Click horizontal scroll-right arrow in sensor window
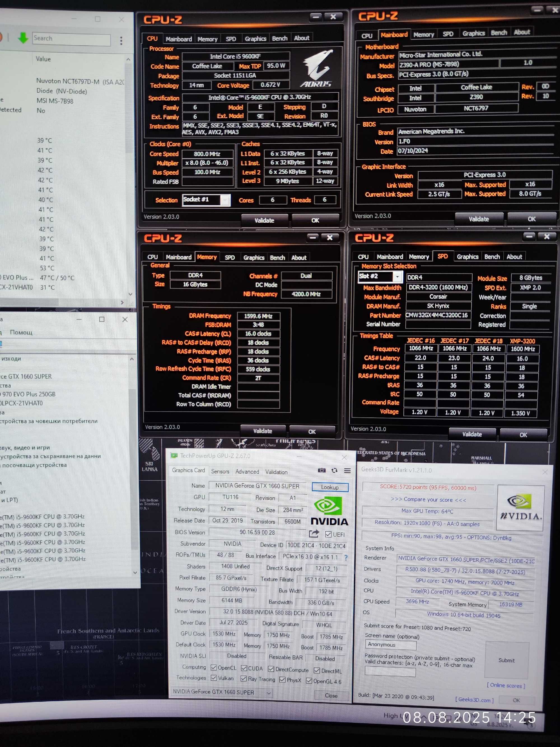This screenshot has height=747, width=560. point(122,302)
